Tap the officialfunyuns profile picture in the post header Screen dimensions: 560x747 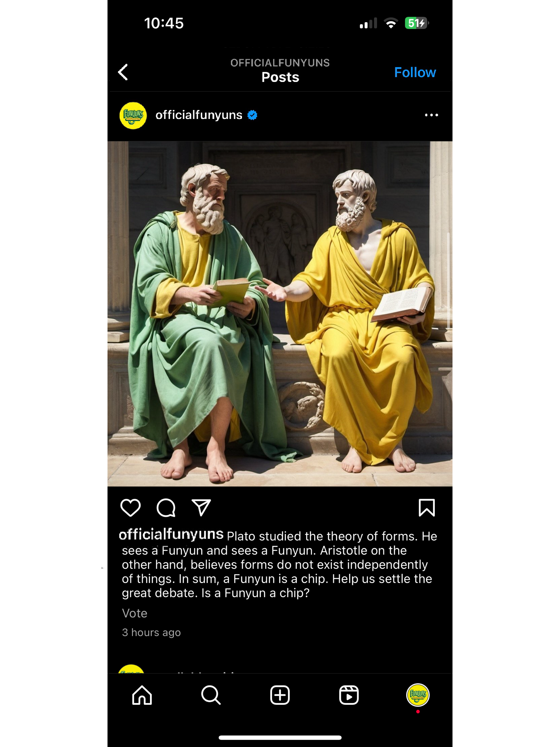[133, 116]
